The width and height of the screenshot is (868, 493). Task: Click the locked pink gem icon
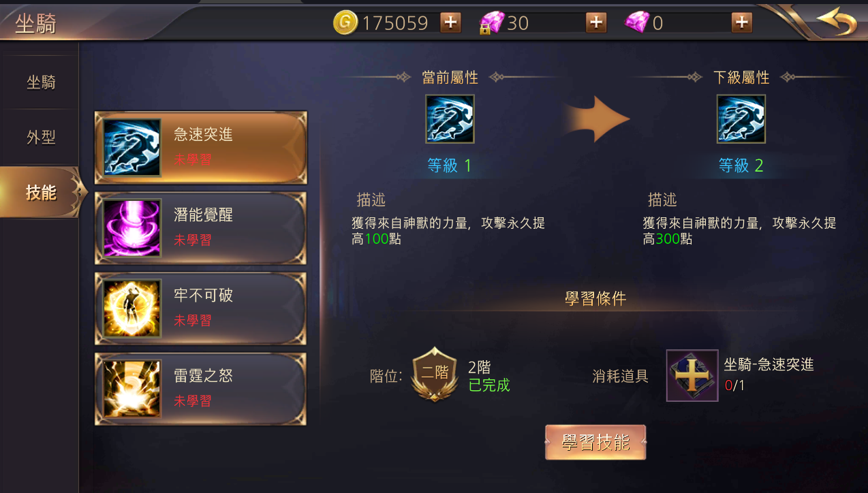(x=492, y=22)
